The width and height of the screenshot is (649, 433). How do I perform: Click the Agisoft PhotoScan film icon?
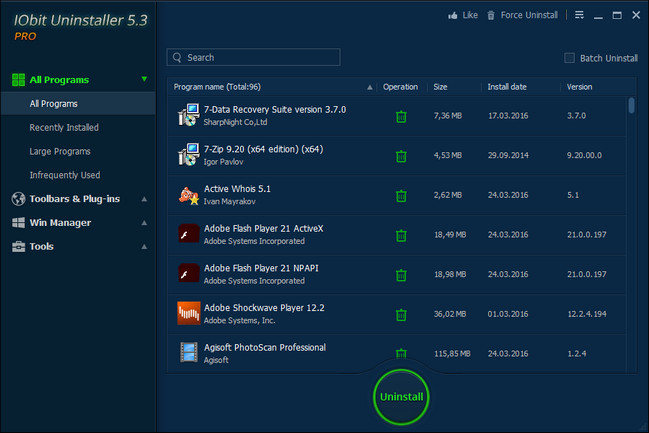[x=189, y=353]
